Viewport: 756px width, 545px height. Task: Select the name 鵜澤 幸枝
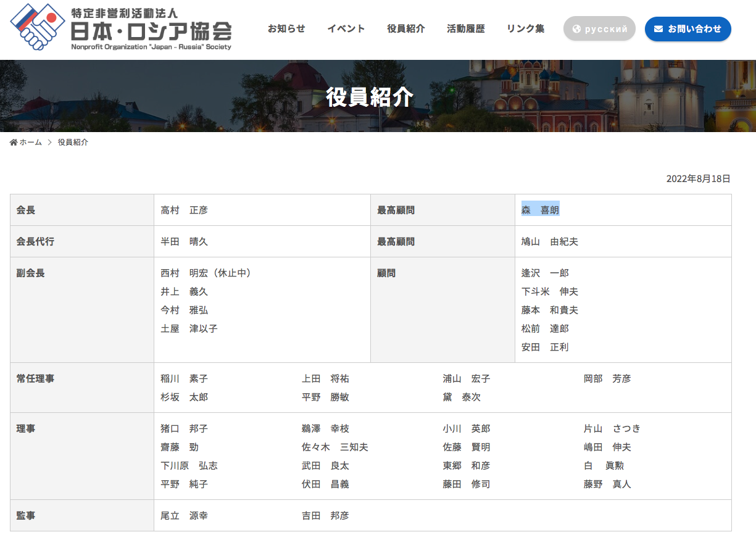(325, 428)
